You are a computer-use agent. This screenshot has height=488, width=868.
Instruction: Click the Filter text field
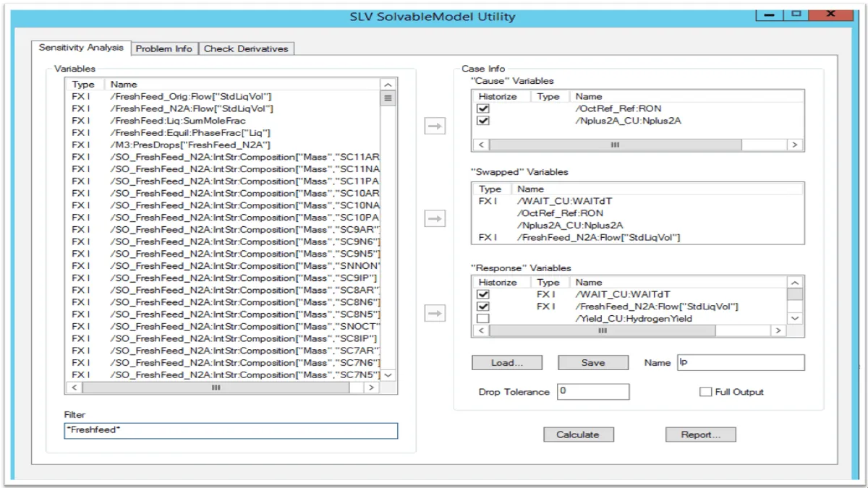(231, 431)
